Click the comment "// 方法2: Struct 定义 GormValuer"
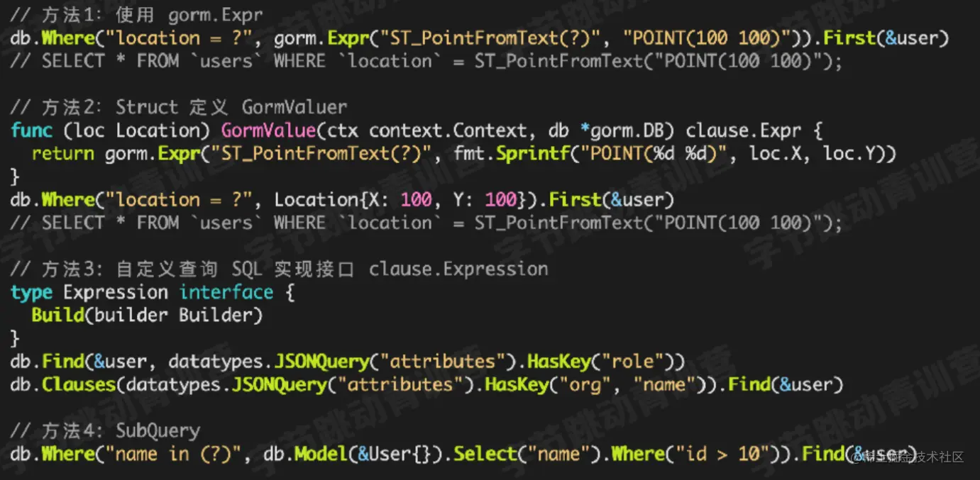The width and height of the screenshot is (980, 480). pos(179,107)
